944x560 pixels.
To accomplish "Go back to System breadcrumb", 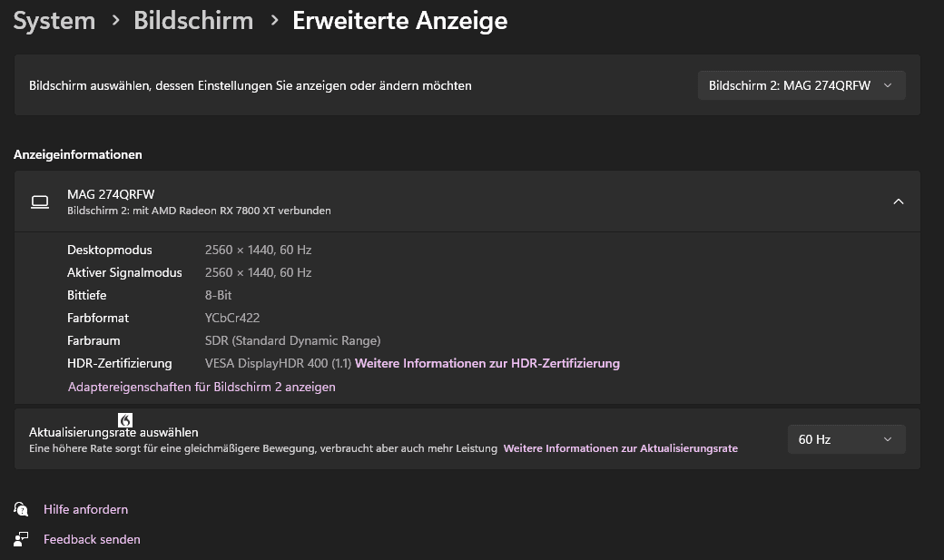I will 54,21.
